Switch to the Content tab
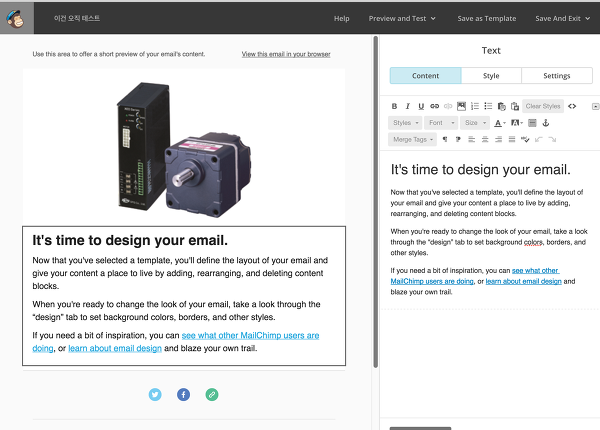 (426, 76)
